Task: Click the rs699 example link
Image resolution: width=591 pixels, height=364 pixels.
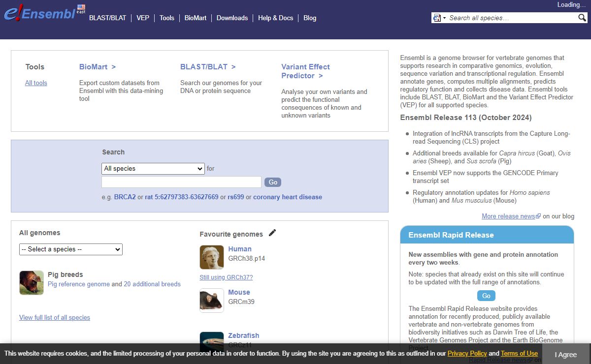Action: (236, 197)
